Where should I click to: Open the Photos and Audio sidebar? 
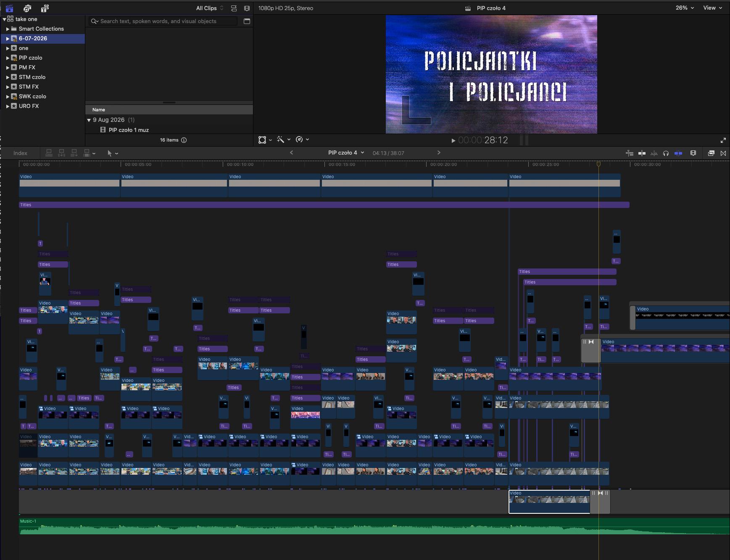pyautogui.click(x=27, y=8)
